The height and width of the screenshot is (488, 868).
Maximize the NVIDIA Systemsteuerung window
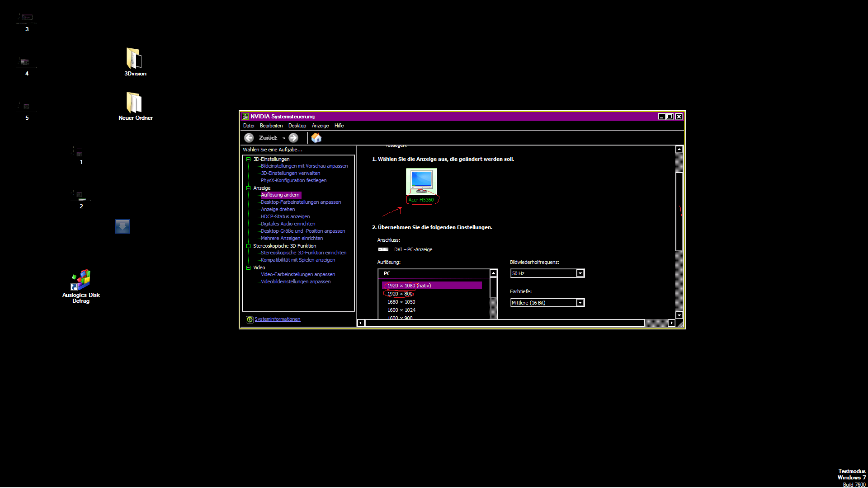670,117
